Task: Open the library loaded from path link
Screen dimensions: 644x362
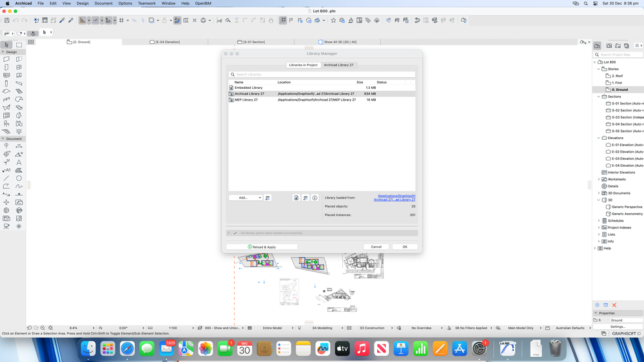Action: point(395,198)
